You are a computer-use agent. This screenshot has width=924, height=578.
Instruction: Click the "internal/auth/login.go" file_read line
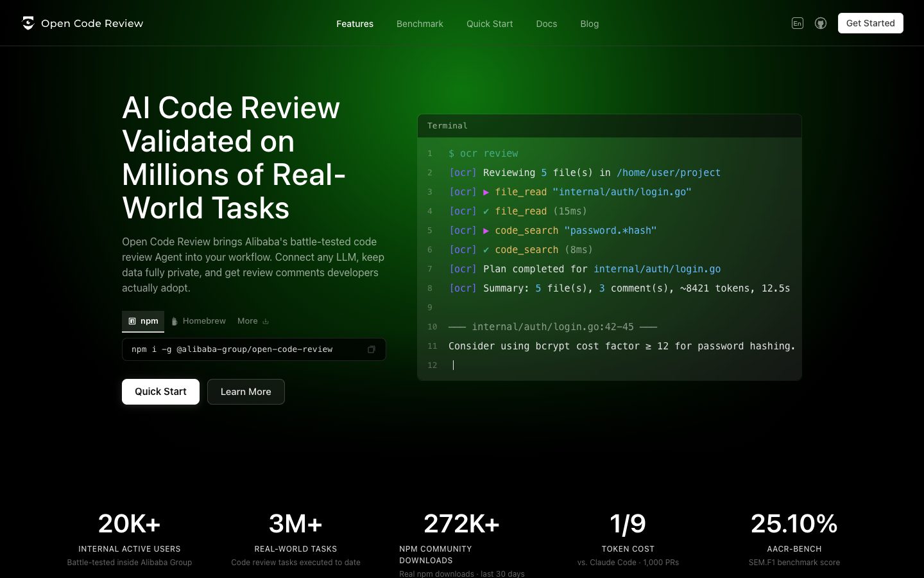tap(570, 192)
